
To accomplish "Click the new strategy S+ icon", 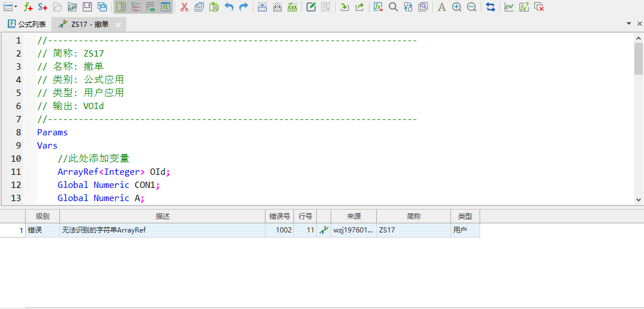I will point(43,7).
